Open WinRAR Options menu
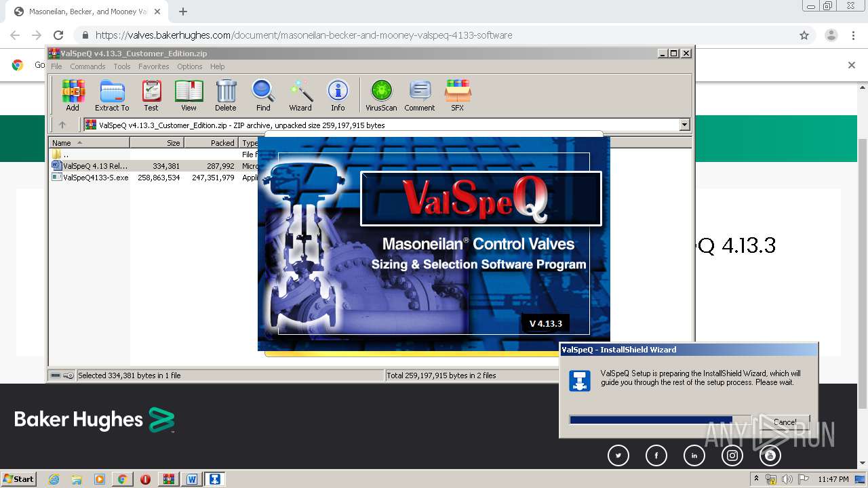Viewport: 868px width, 488px height. pos(190,66)
